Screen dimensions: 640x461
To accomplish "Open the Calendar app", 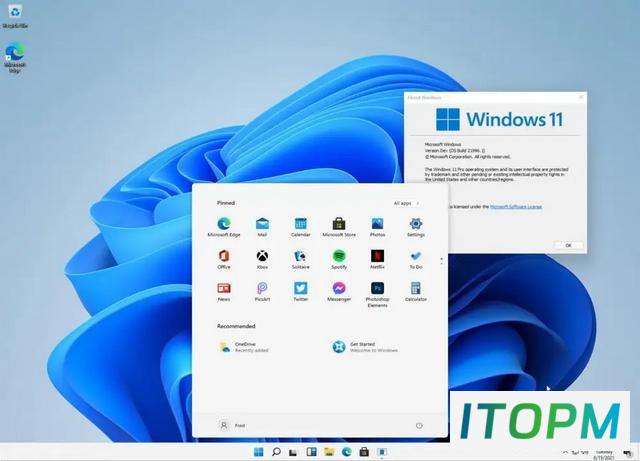I will [x=300, y=227].
